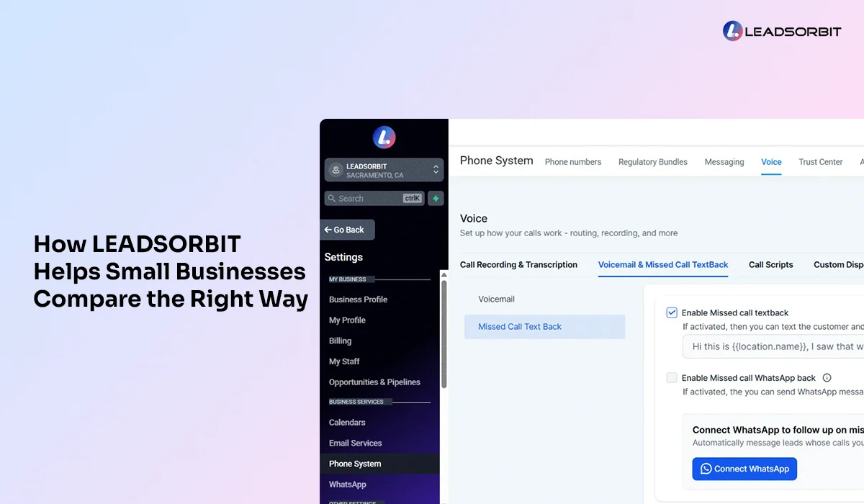
Task: Click the sidebar Search field
Action: click(374, 198)
